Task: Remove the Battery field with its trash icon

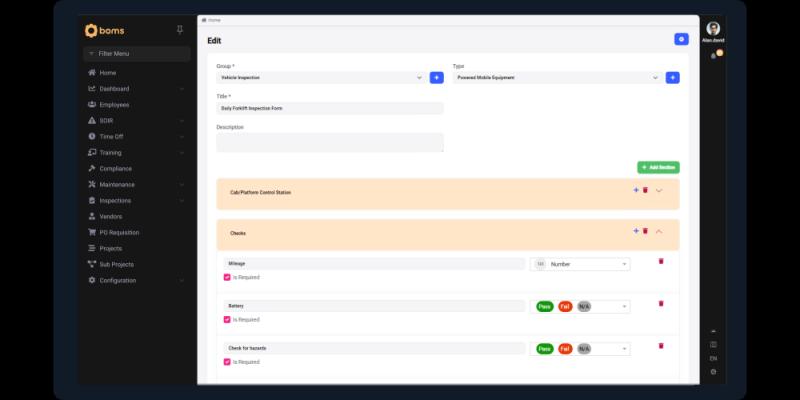Action: click(x=660, y=304)
